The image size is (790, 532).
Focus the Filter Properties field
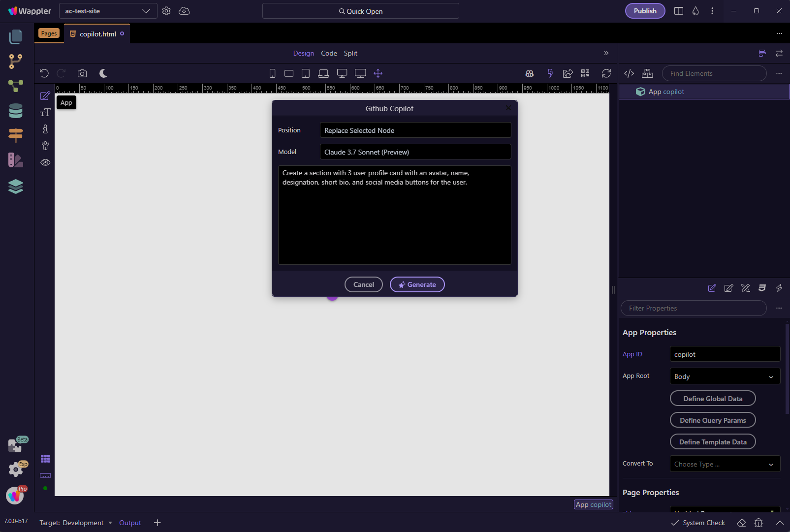coord(694,308)
